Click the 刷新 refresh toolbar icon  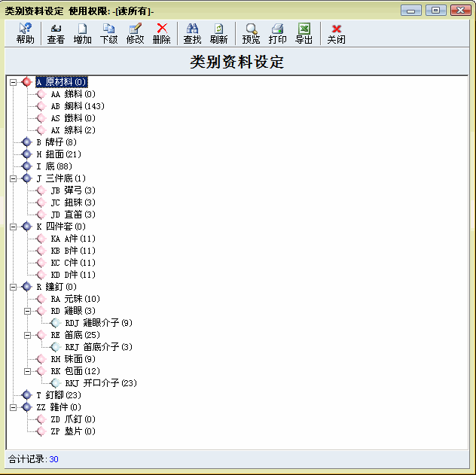pos(218,33)
